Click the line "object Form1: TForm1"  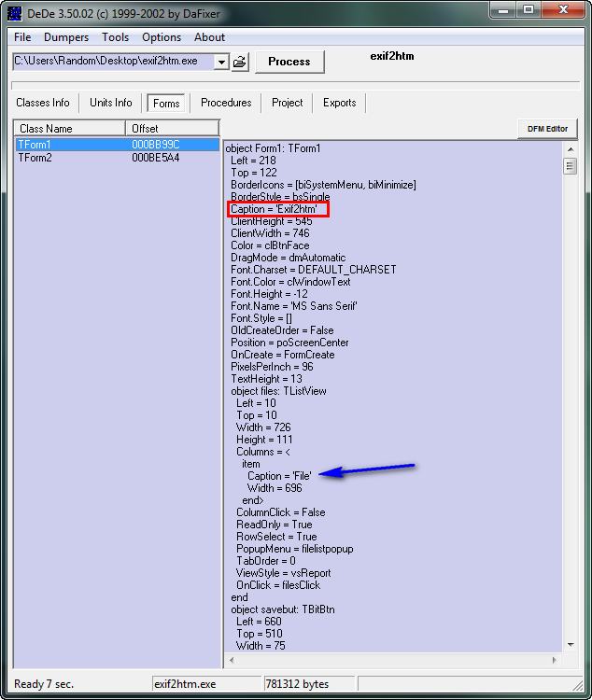tap(273, 148)
